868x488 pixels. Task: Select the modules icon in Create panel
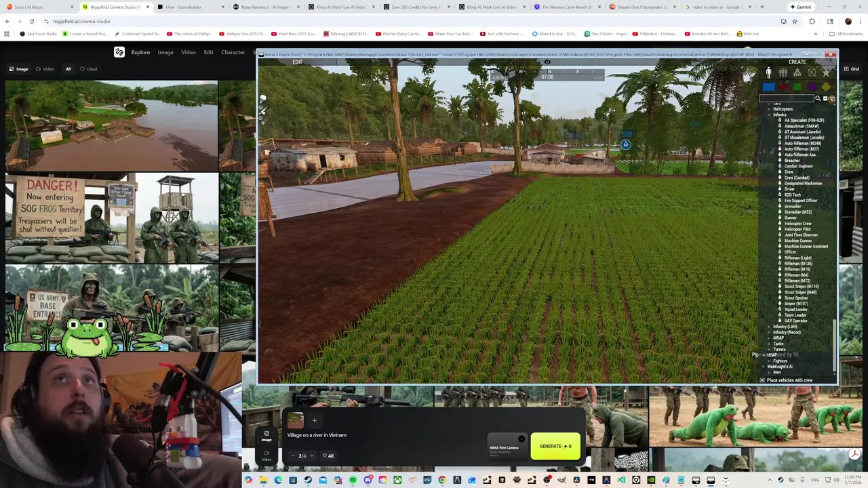pos(797,73)
